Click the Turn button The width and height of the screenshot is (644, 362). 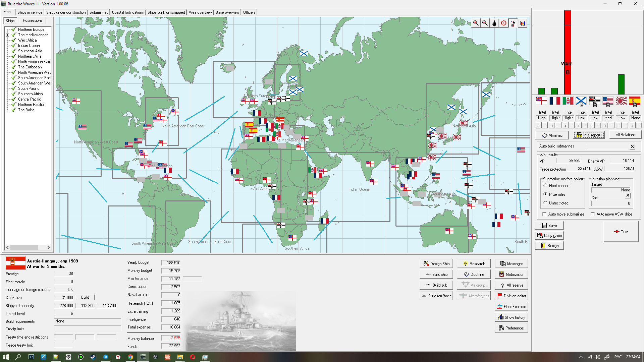point(621,232)
